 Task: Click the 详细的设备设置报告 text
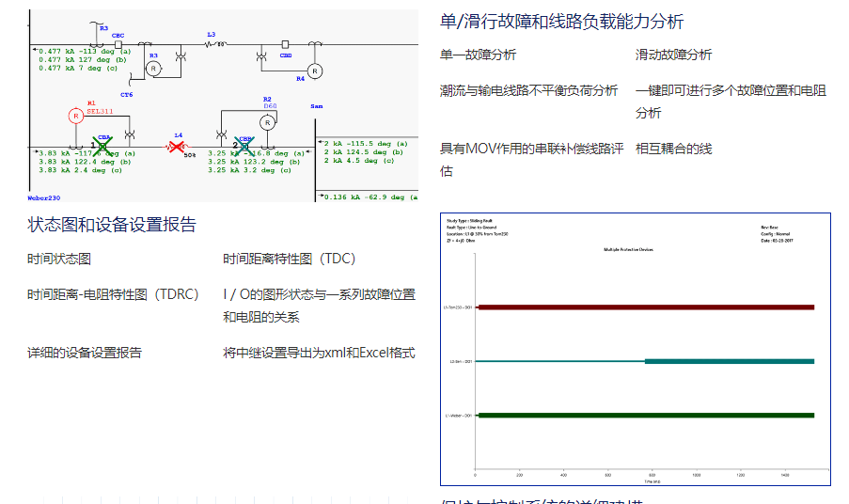85,353
